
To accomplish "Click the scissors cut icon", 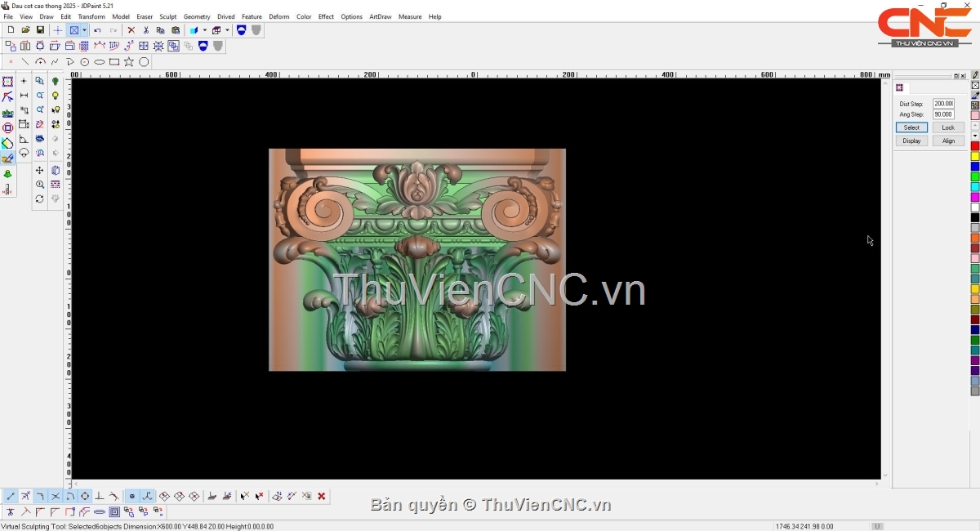I will 146,30.
